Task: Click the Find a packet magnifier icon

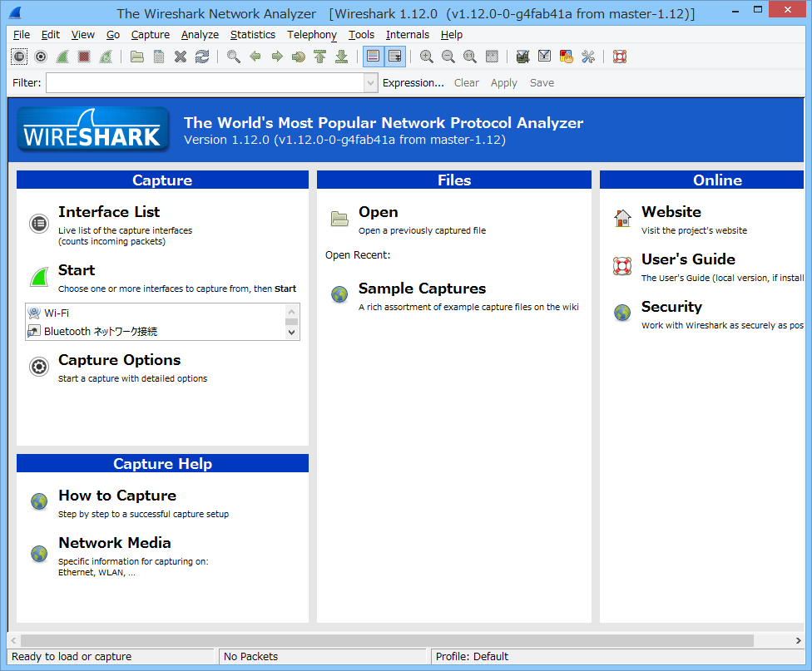Action: coord(233,57)
